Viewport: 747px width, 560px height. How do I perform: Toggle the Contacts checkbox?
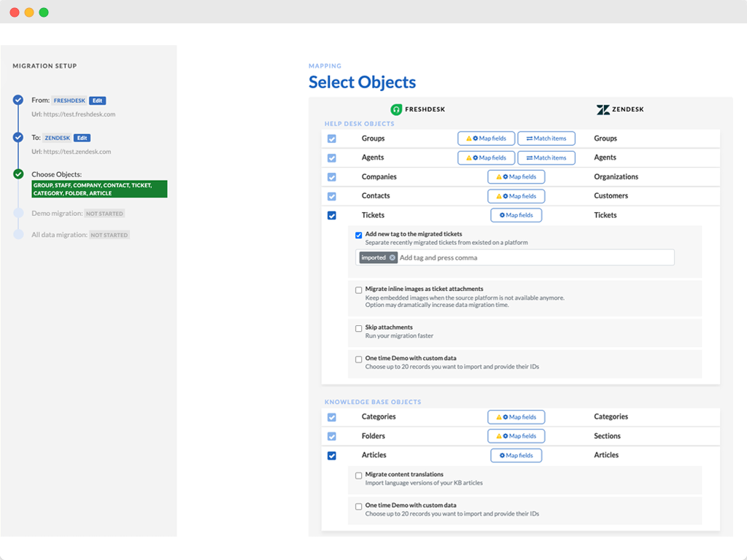tap(332, 196)
